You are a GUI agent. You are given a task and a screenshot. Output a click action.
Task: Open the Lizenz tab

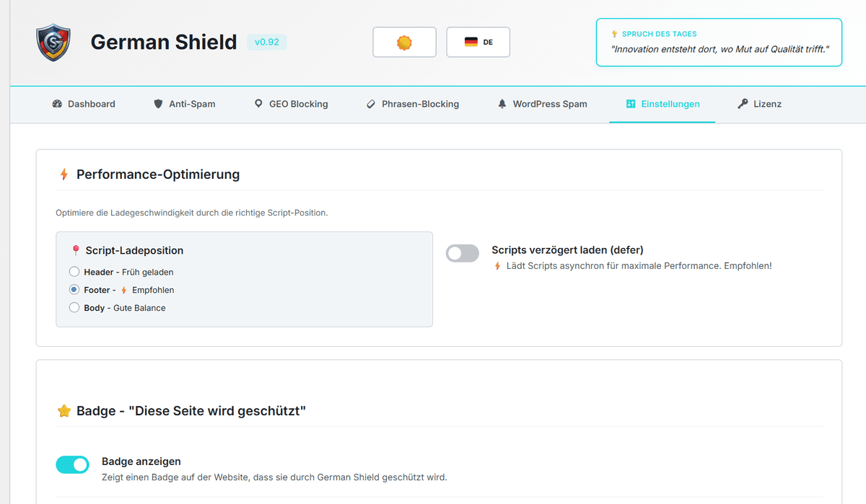[x=759, y=104]
